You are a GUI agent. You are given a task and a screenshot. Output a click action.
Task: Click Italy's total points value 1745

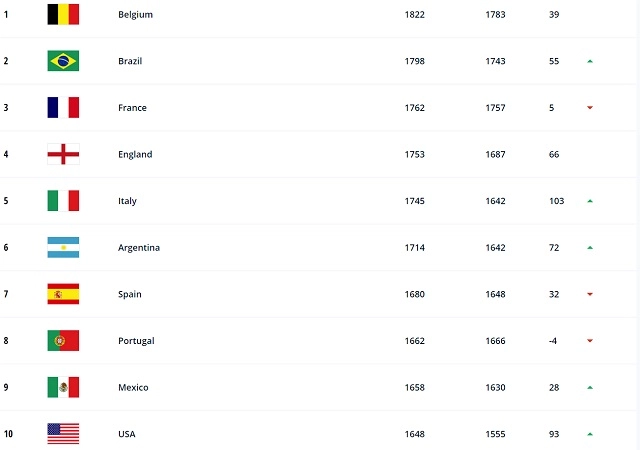tap(415, 201)
